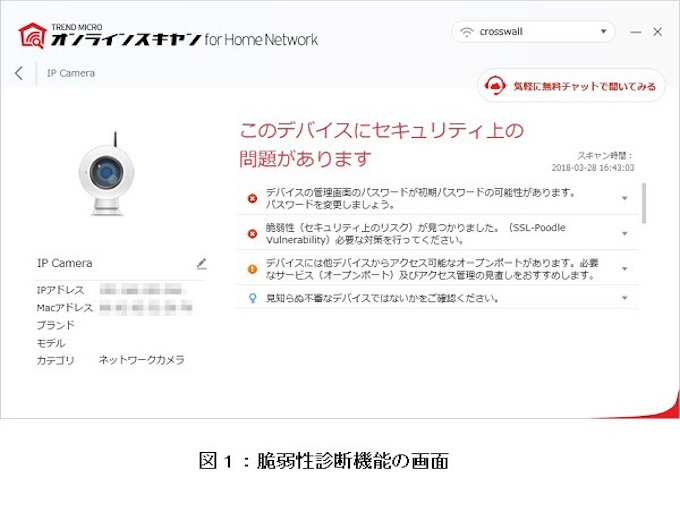
Task: Click the red X icon for password warning
Action: click(x=252, y=199)
